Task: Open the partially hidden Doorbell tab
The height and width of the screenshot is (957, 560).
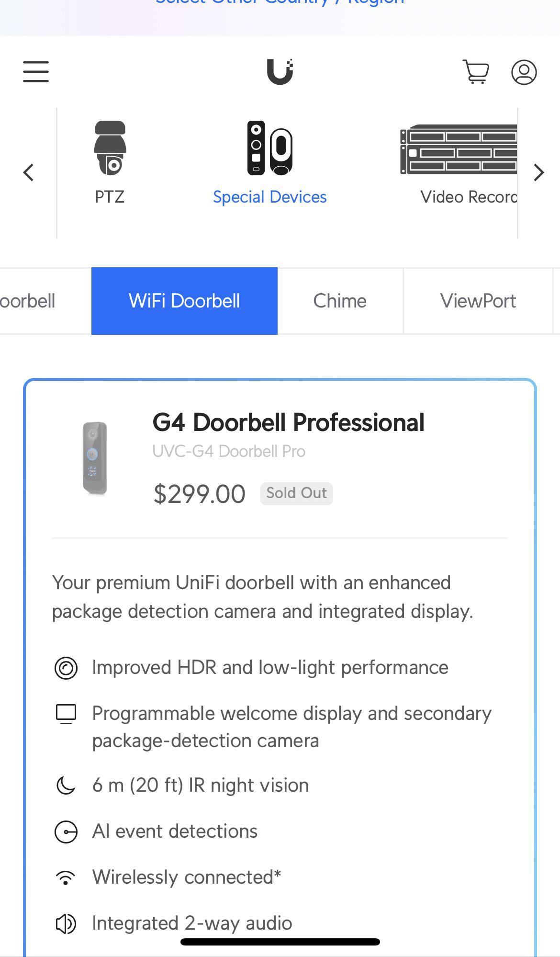Action: coord(28,301)
